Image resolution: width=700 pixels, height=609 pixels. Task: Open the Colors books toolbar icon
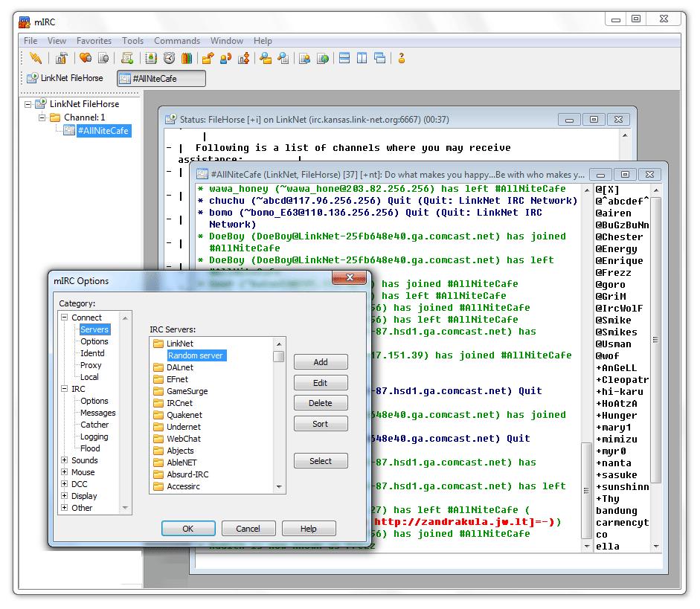click(187, 58)
